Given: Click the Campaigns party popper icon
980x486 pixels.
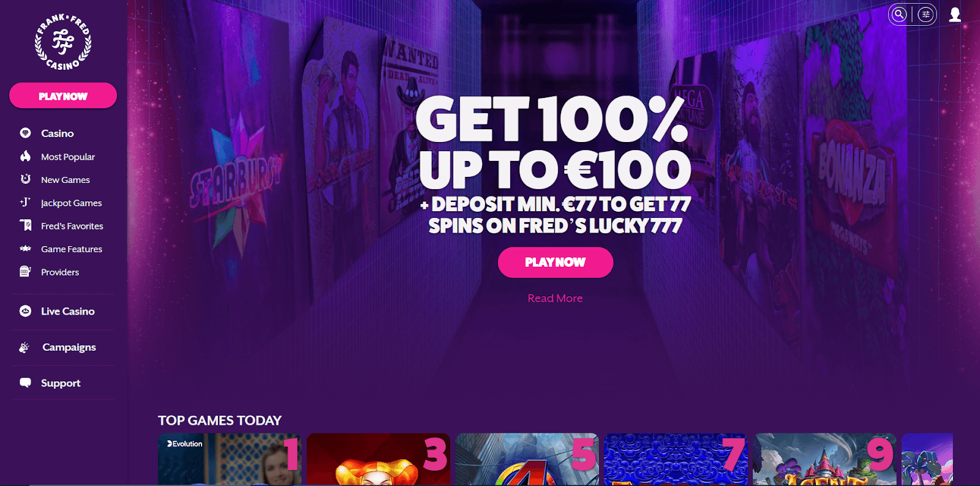Looking at the screenshot, I should 24,347.
